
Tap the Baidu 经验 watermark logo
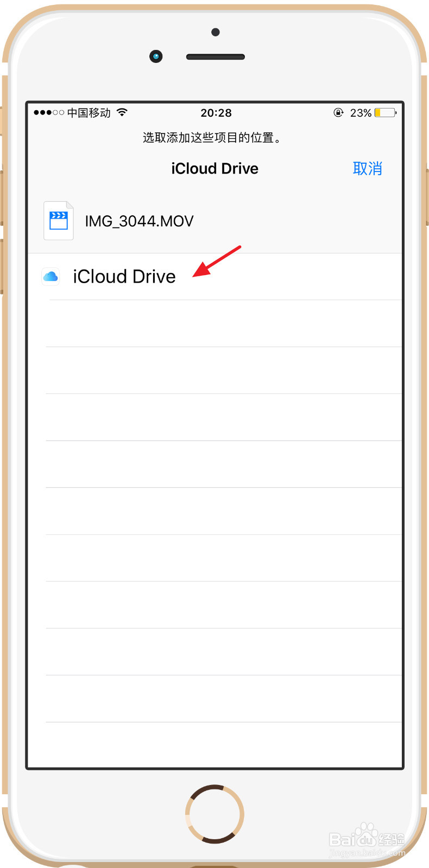pyautogui.click(x=367, y=839)
